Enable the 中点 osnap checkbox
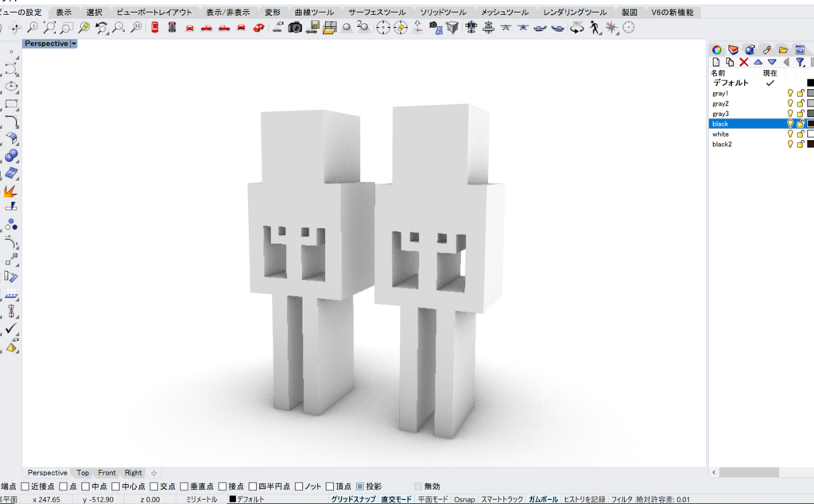The width and height of the screenshot is (814, 504). click(86, 487)
